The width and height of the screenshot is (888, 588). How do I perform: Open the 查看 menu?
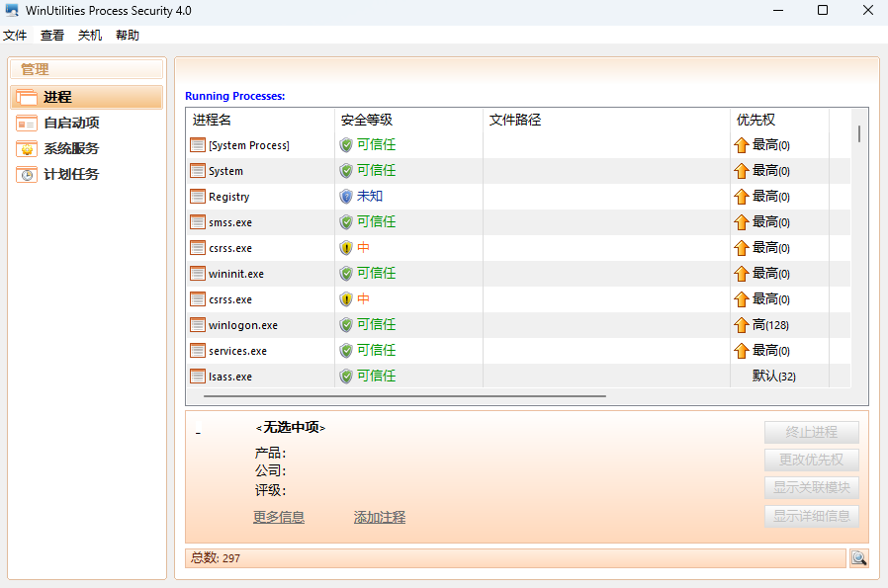[x=52, y=35]
